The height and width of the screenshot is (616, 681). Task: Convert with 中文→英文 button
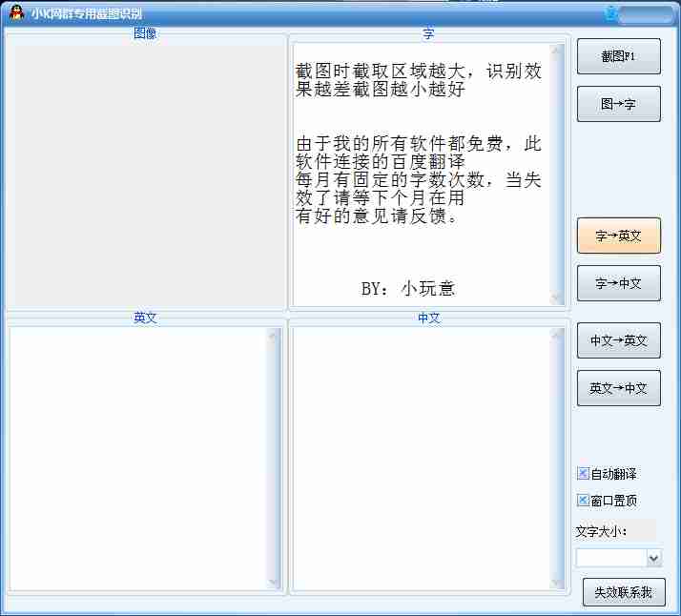pos(618,340)
